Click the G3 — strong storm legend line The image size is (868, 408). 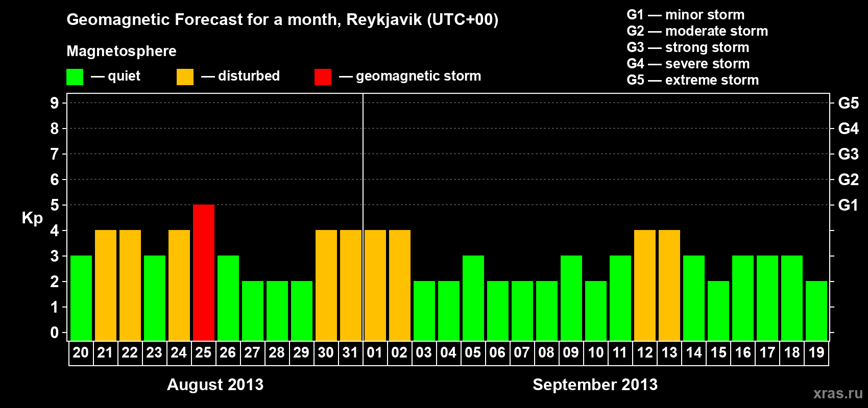(688, 47)
